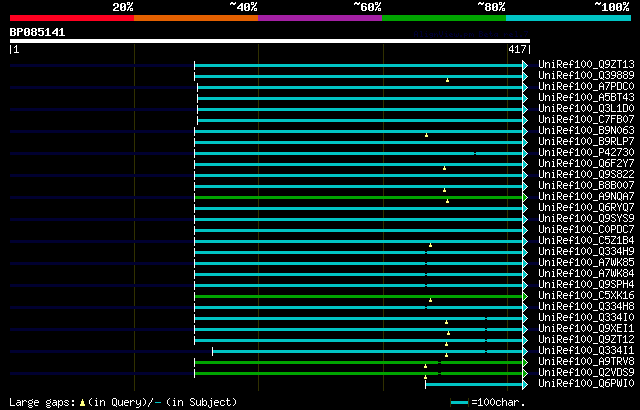640x410 pixels.
Task: Open the UniRef100_Q334I1 entry
Action: click(x=586, y=351)
